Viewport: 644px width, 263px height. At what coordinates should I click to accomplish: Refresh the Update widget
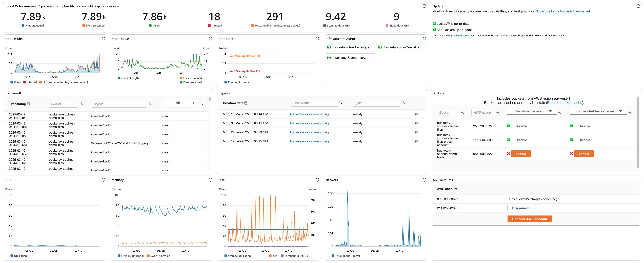[638, 6]
